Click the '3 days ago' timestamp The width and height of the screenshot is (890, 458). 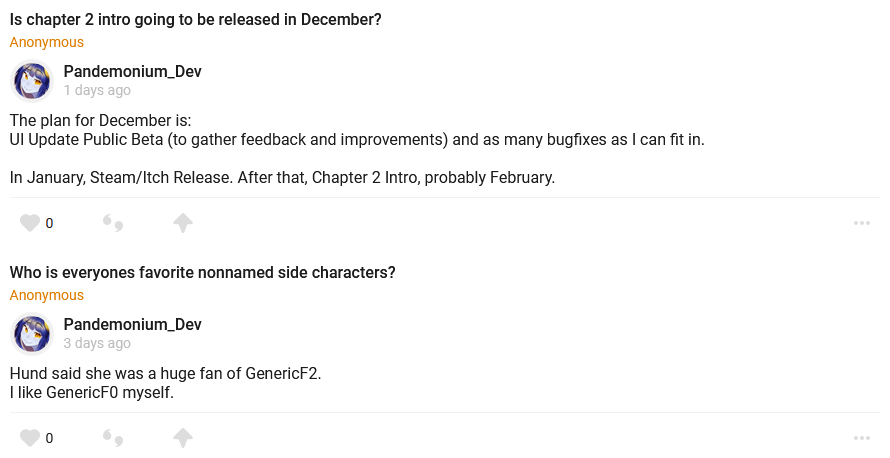(x=97, y=343)
